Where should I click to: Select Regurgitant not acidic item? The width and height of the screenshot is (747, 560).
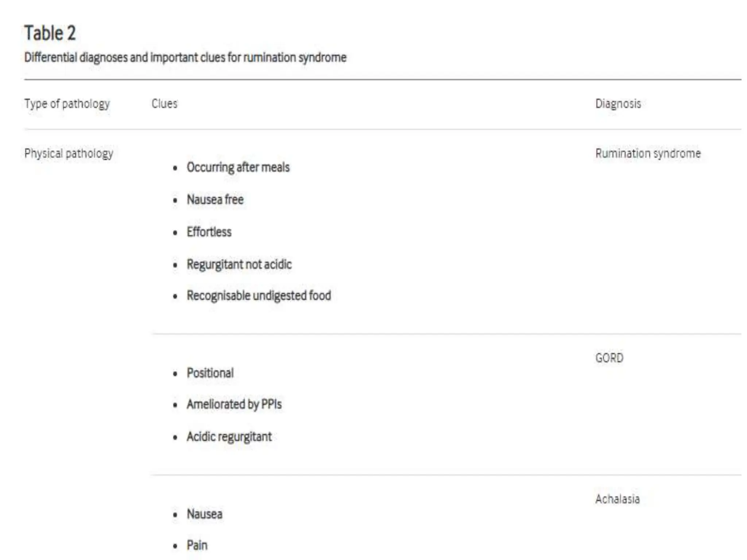click(239, 264)
